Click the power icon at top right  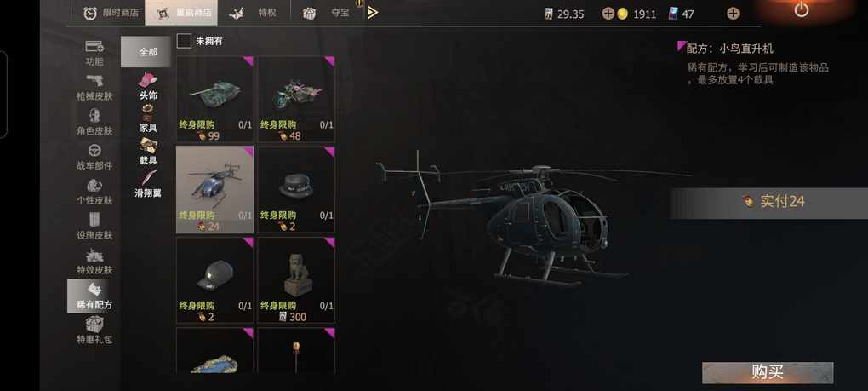801,10
